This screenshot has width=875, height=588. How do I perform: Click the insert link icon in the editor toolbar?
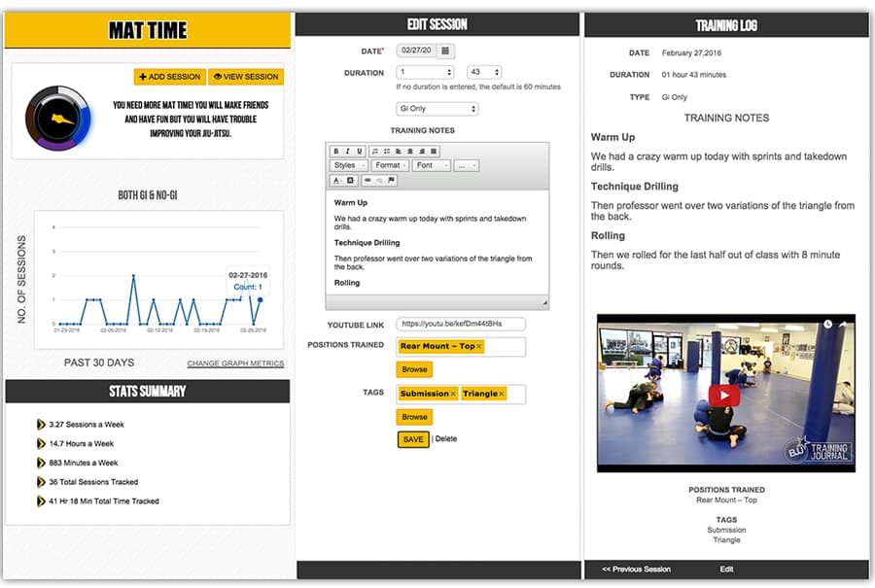(367, 179)
